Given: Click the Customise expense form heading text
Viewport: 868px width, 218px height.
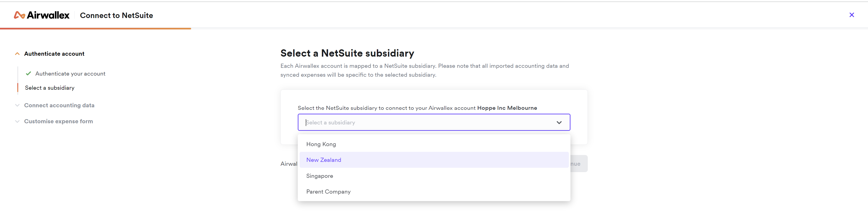Looking at the screenshot, I should tap(59, 121).
